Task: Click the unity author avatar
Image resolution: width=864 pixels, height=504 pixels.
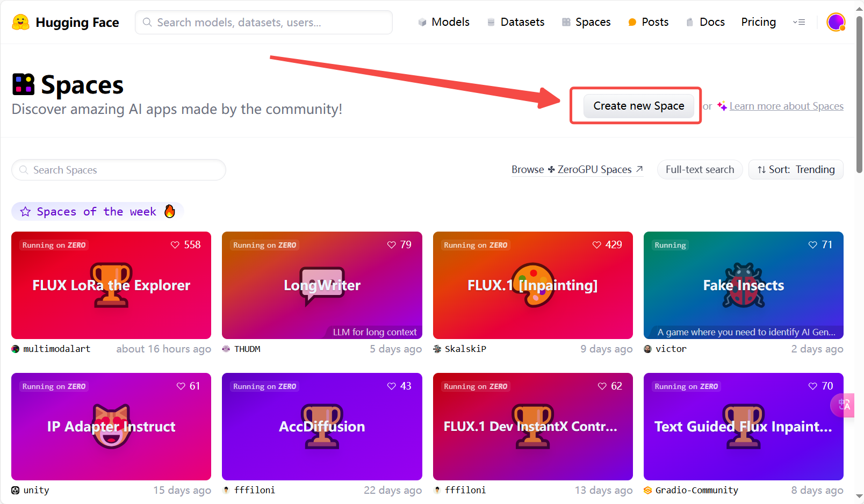Action: coord(16,491)
